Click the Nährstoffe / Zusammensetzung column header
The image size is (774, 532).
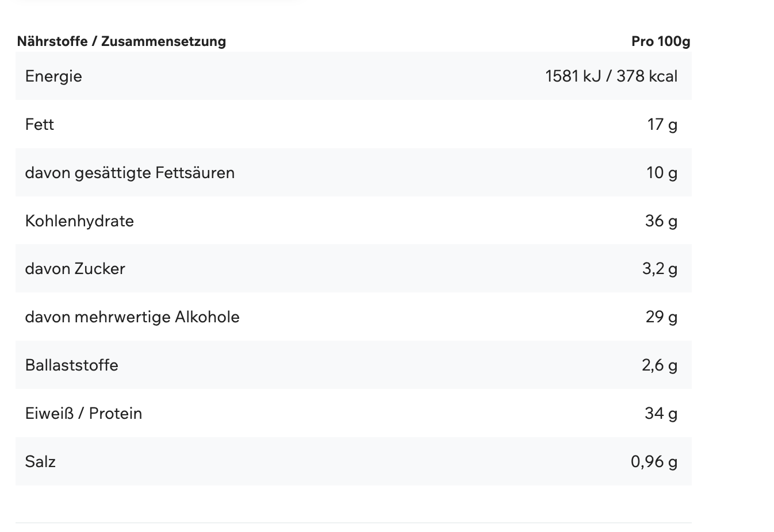click(x=121, y=41)
